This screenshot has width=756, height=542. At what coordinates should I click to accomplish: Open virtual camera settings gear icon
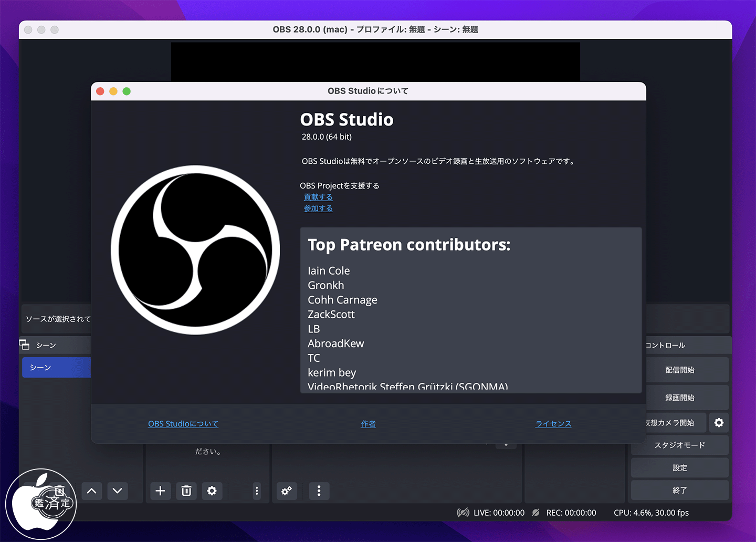(719, 423)
